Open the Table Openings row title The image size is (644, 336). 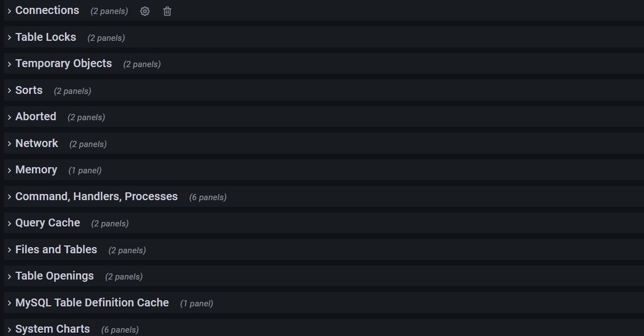pyautogui.click(x=54, y=276)
